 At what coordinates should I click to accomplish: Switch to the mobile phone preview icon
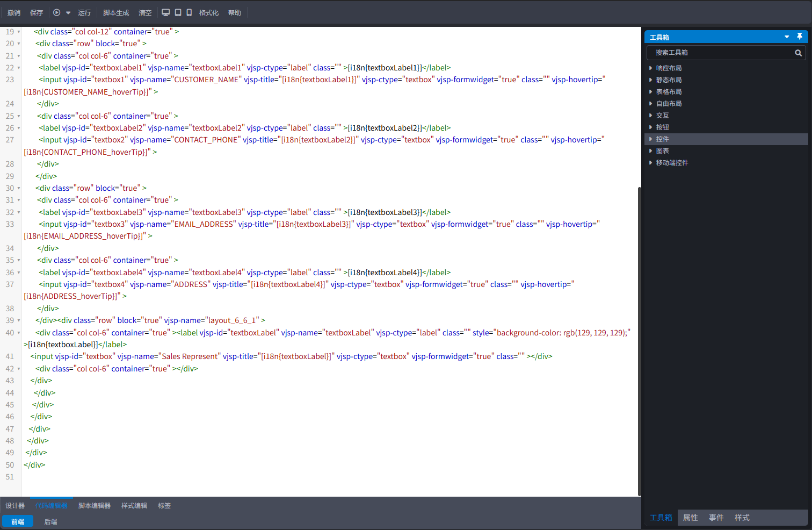[x=189, y=12]
